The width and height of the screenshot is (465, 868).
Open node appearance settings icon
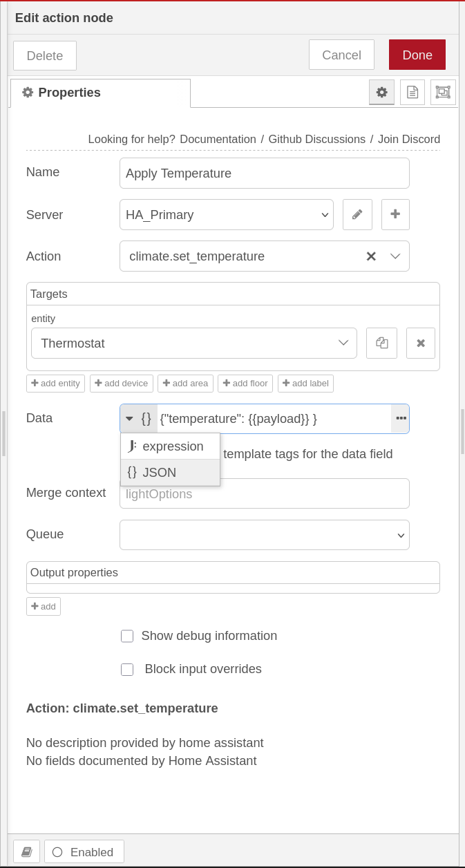tap(443, 92)
